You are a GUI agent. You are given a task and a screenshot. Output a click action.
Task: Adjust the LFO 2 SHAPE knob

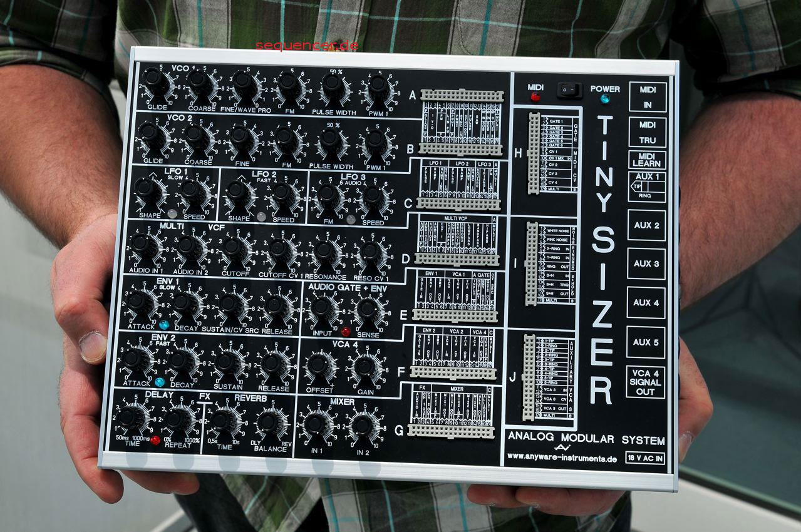pos(238,192)
